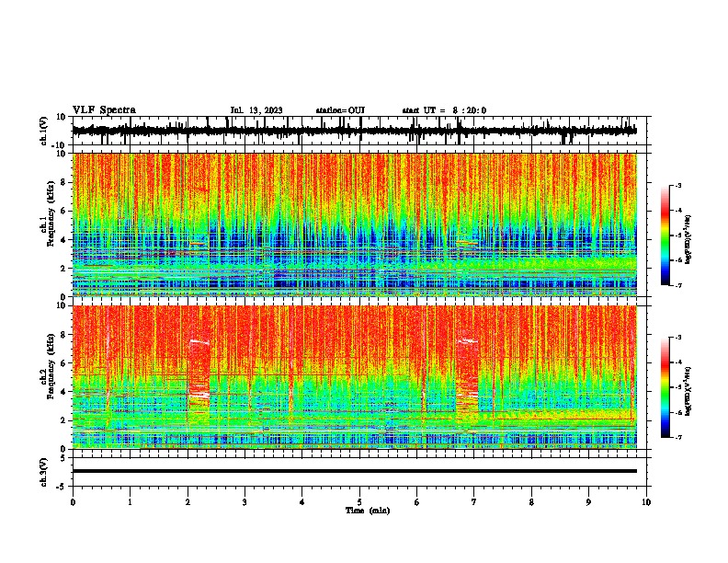Image resolution: width=728 pixels, height=563 pixels.
Task: Click the time axis tick label "7"
Action: 474,502
